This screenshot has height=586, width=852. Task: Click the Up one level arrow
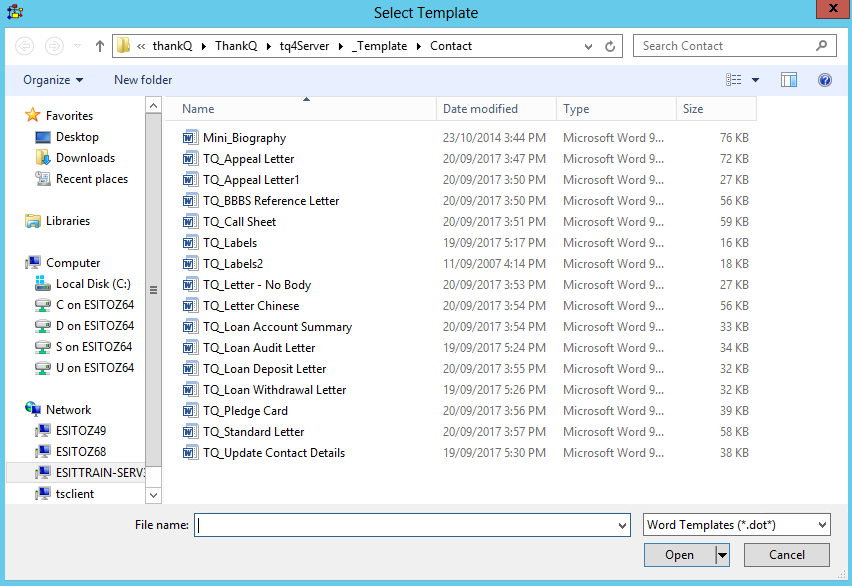click(x=100, y=46)
